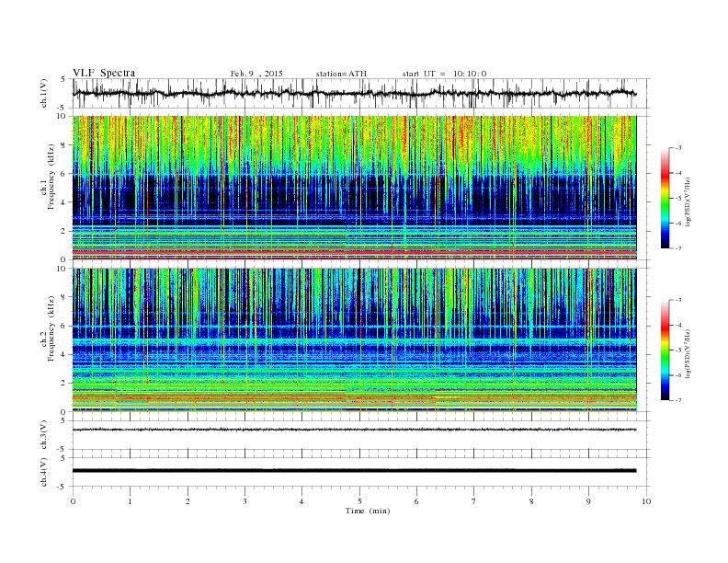Click the thick ch.4 voltage trace

[x=354, y=471]
